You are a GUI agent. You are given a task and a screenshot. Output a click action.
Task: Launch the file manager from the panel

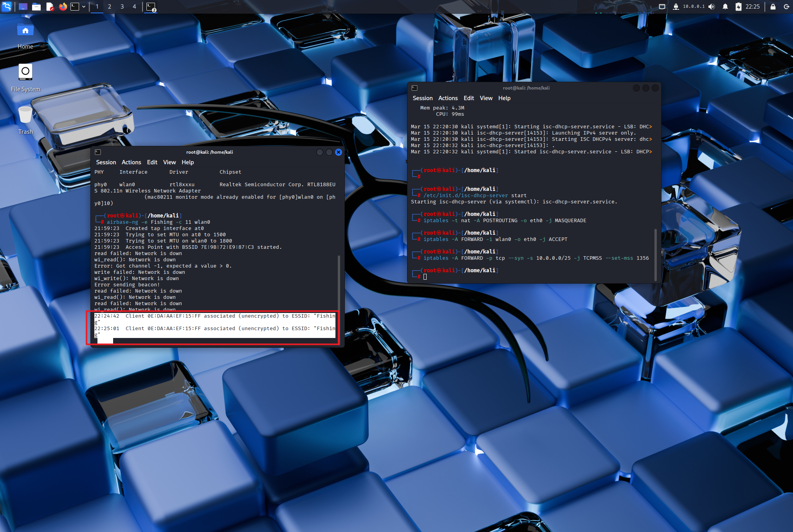[36, 7]
